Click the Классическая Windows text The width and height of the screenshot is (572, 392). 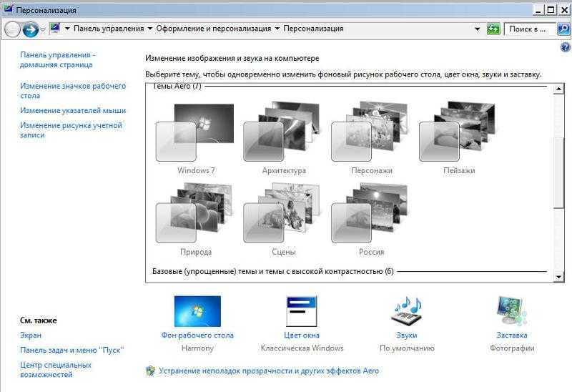302,348
